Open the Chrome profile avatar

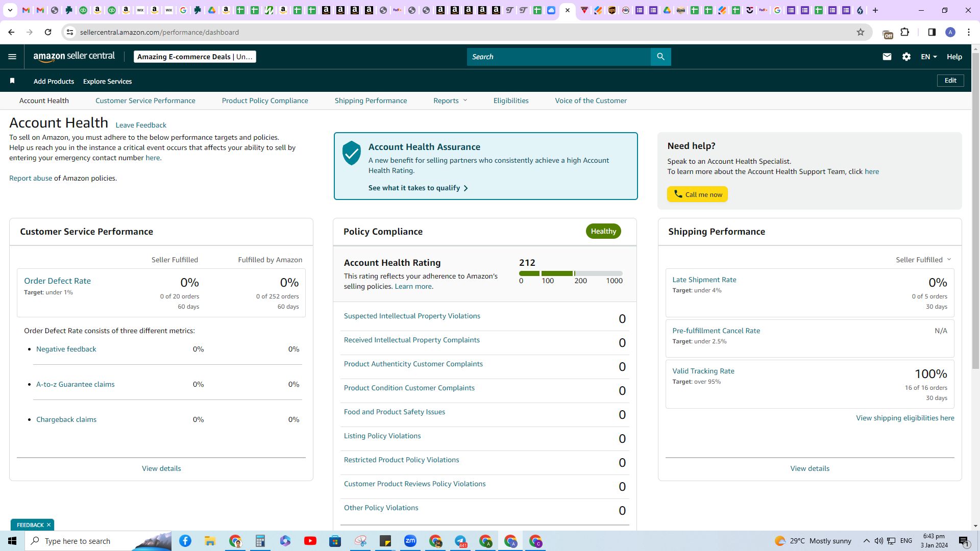(950, 32)
